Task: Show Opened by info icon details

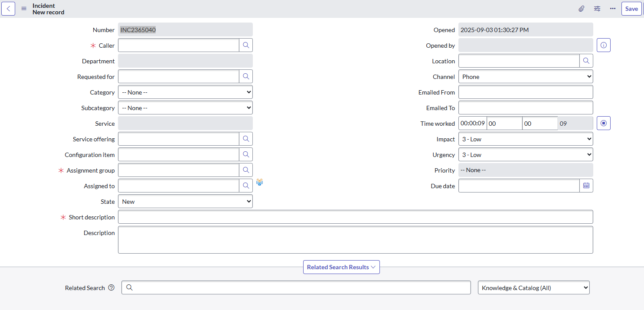Action: [x=603, y=45]
